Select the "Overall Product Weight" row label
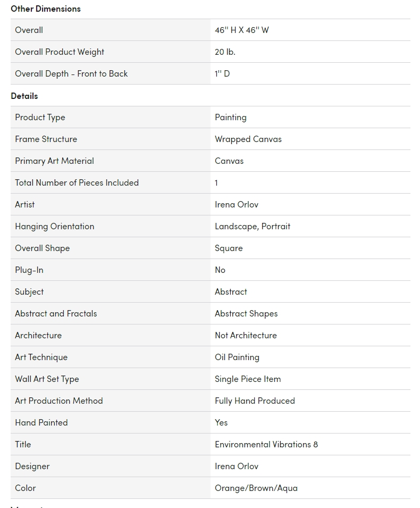 (x=60, y=52)
